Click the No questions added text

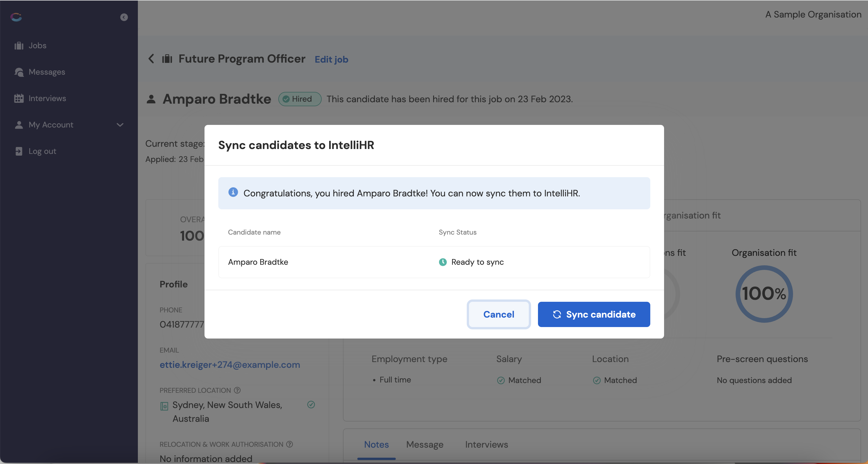pyautogui.click(x=754, y=380)
